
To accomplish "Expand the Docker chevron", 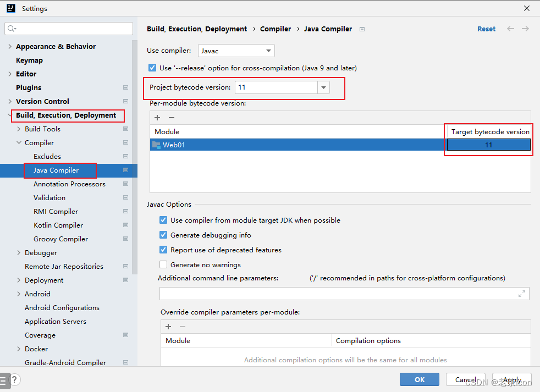I will tap(19, 349).
